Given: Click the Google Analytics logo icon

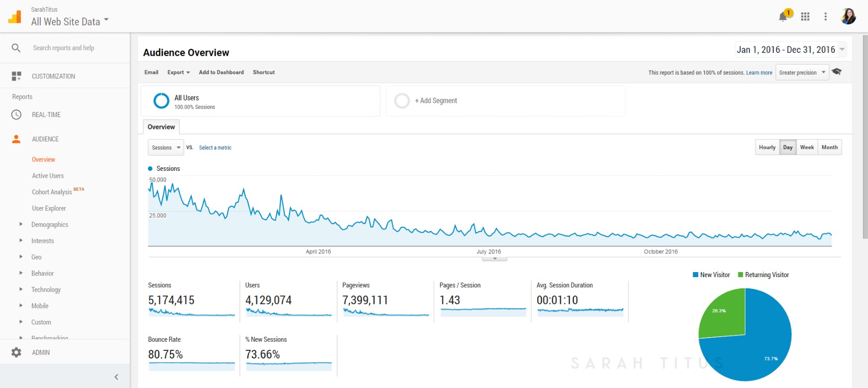Looking at the screenshot, I should coord(15,17).
